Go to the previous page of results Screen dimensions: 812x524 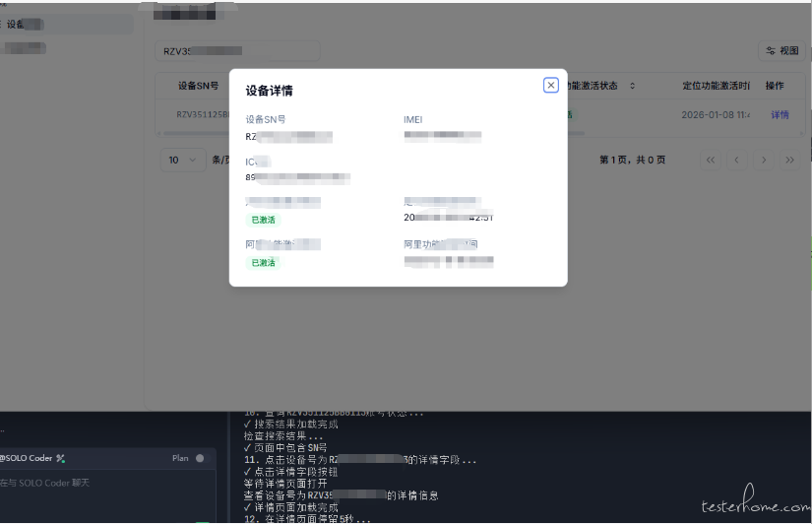pyautogui.click(x=736, y=160)
